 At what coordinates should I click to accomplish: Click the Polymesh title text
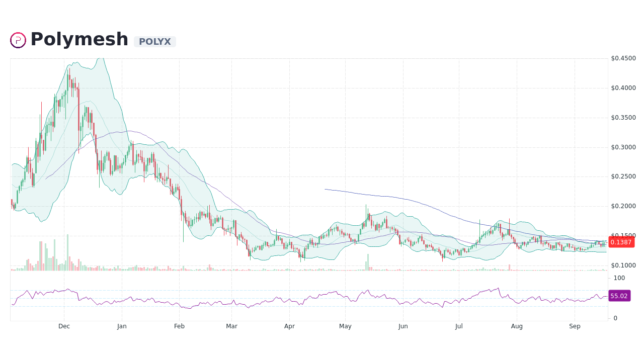(x=79, y=39)
